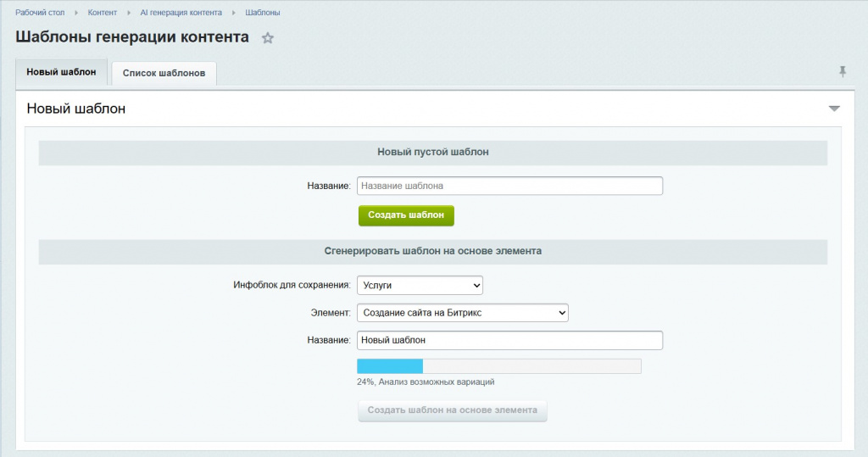This screenshot has height=457, width=868.
Task: Add page to favorites with star icon
Action: [x=268, y=38]
